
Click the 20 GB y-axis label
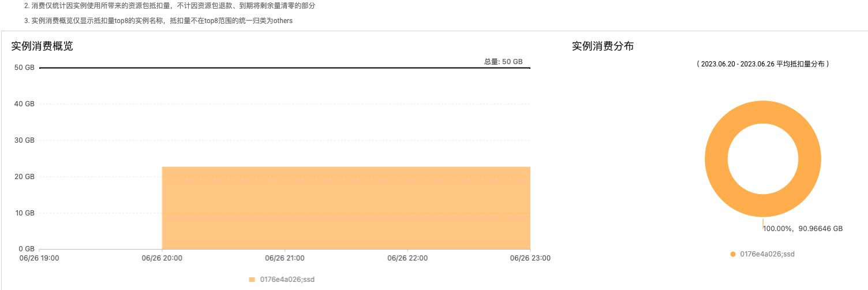tap(24, 177)
